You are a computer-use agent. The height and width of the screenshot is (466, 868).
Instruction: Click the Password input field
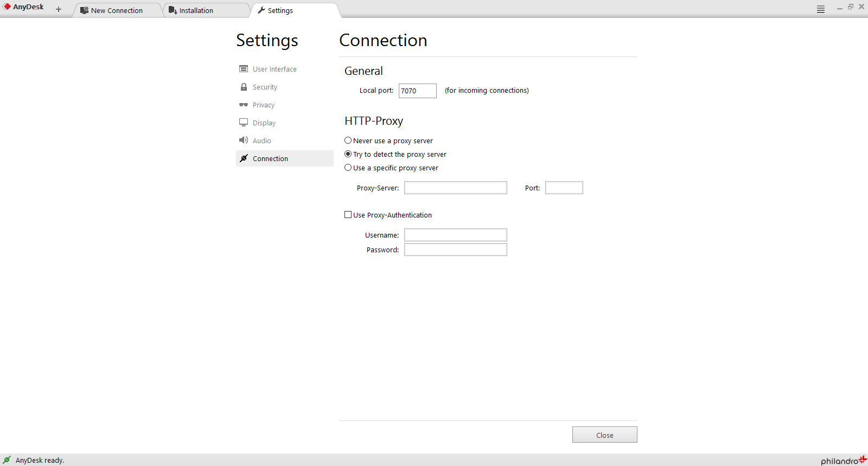(x=456, y=250)
